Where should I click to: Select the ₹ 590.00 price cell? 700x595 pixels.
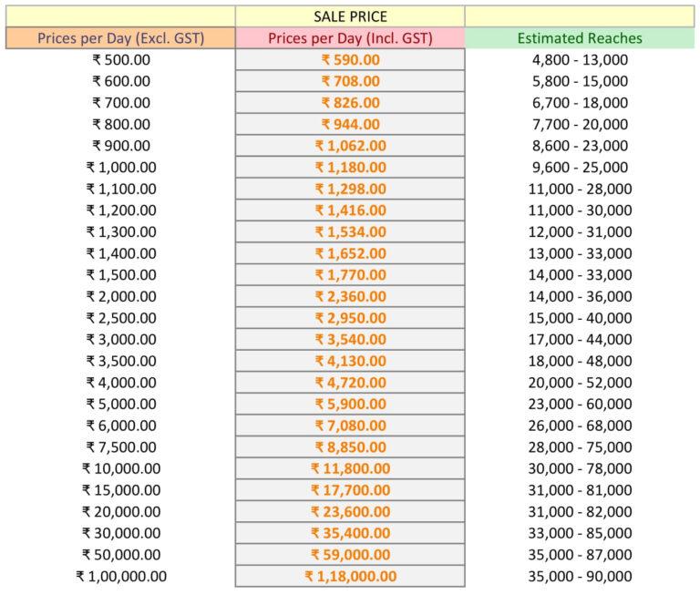[x=350, y=59]
